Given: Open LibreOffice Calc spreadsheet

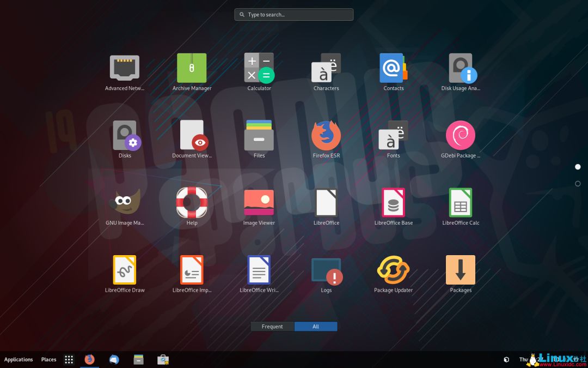Looking at the screenshot, I should click(x=461, y=202).
